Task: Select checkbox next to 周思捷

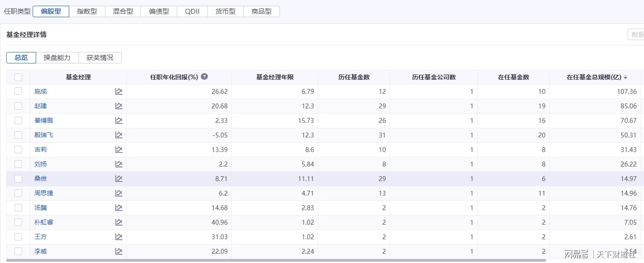Action: pyautogui.click(x=18, y=193)
